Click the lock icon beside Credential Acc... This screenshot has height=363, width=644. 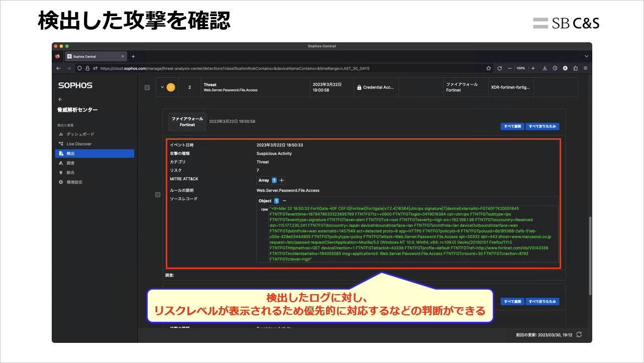point(359,87)
